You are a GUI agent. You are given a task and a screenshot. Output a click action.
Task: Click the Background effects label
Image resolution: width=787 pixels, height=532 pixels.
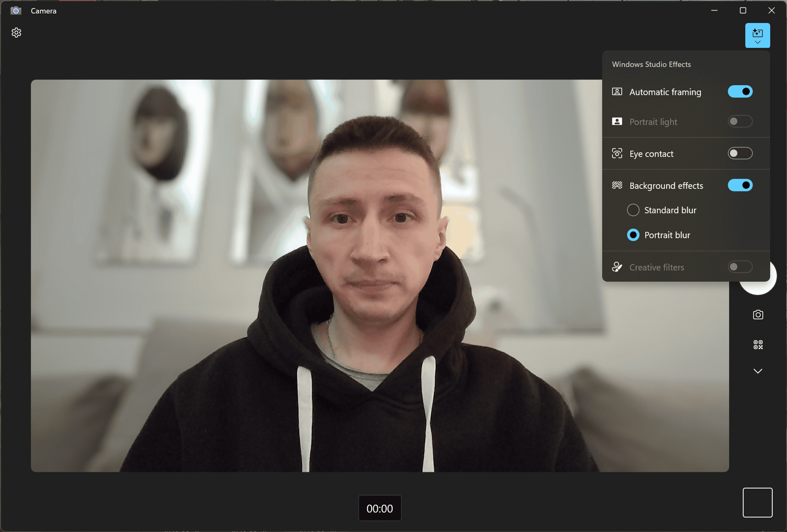666,186
